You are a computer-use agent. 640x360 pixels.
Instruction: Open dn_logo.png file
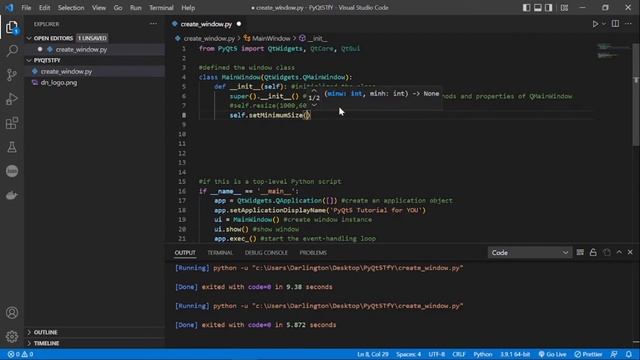(59, 82)
